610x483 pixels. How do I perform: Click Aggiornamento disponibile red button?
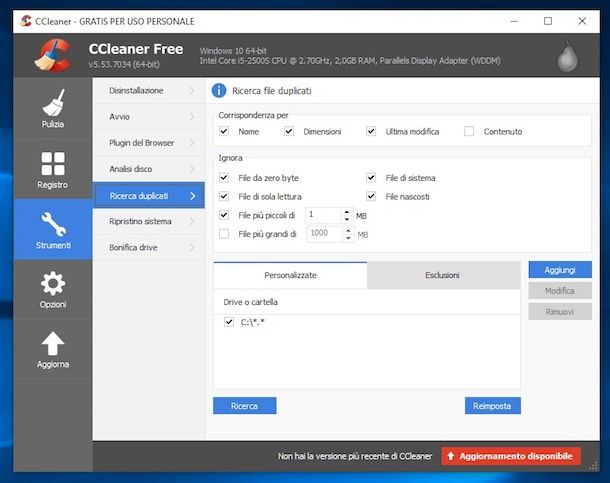coord(511,456)
